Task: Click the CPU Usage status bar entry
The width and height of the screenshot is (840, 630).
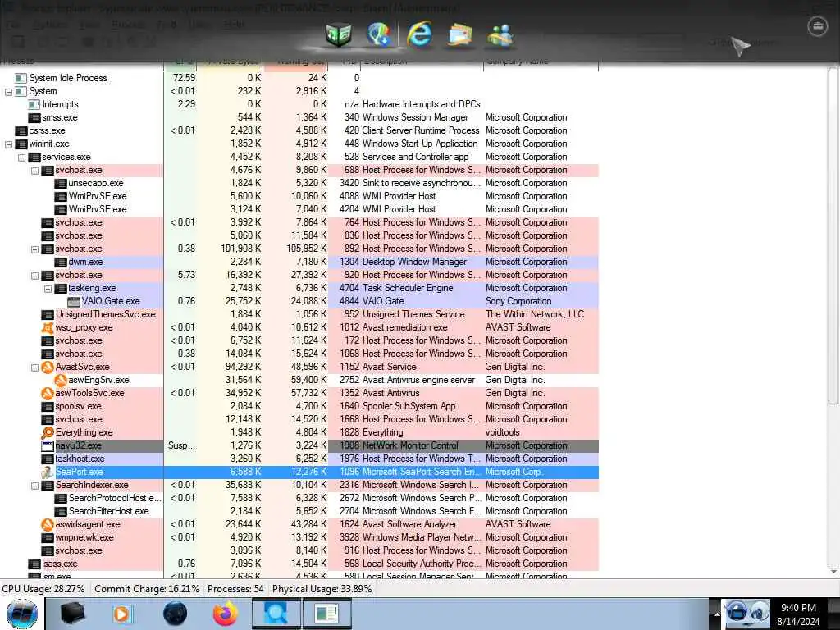Action: (x=43, y=589)
